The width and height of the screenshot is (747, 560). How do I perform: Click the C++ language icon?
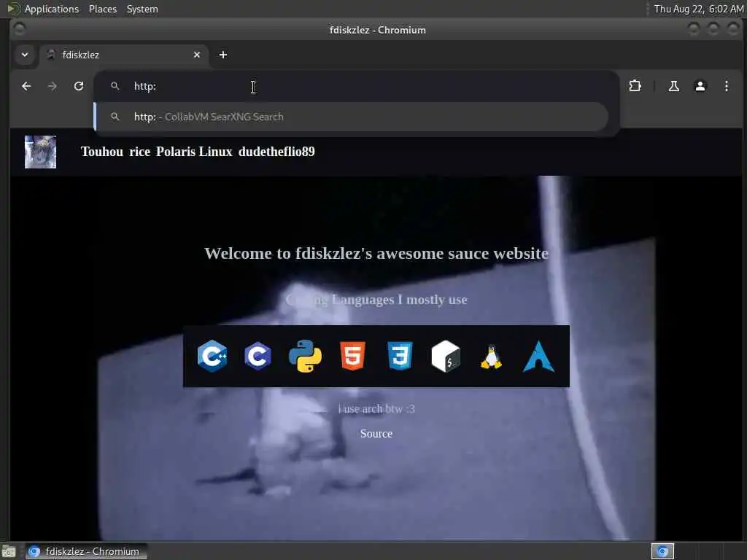[x=212, y=356]
